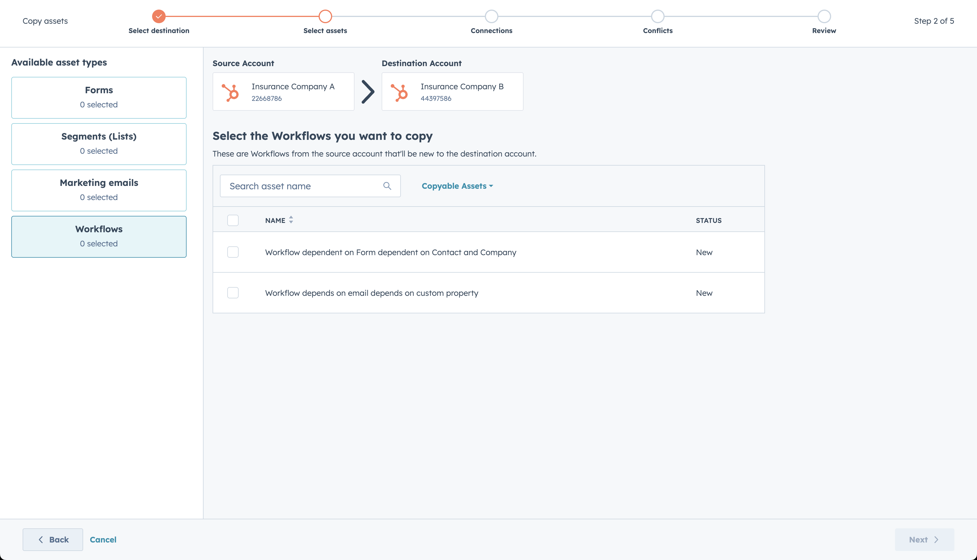
Task: Select the Segments (Lists) asset type card
Action: (x=99, y=144)
